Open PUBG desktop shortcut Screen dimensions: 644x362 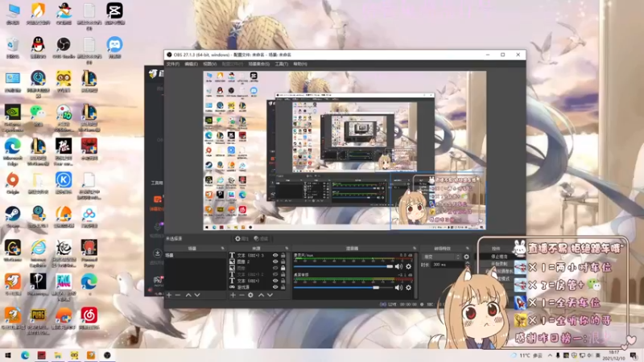38,319
